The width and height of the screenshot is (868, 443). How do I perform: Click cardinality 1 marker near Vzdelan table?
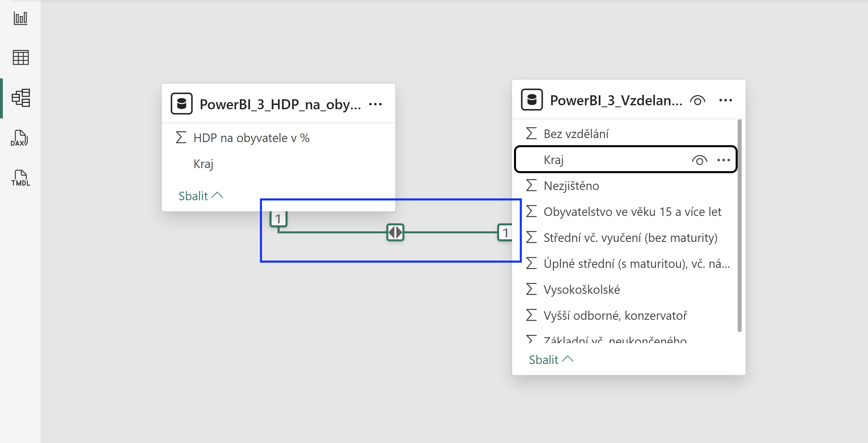[505, 232]
